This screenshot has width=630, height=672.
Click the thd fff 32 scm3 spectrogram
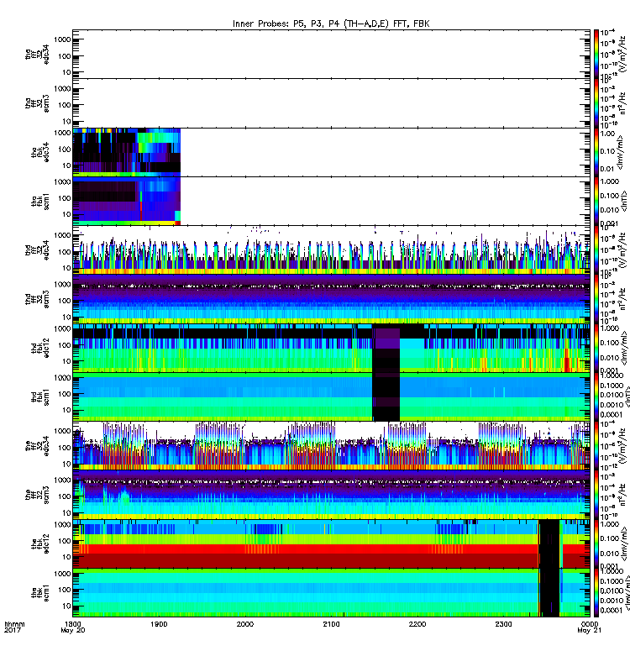pos(331,299)
